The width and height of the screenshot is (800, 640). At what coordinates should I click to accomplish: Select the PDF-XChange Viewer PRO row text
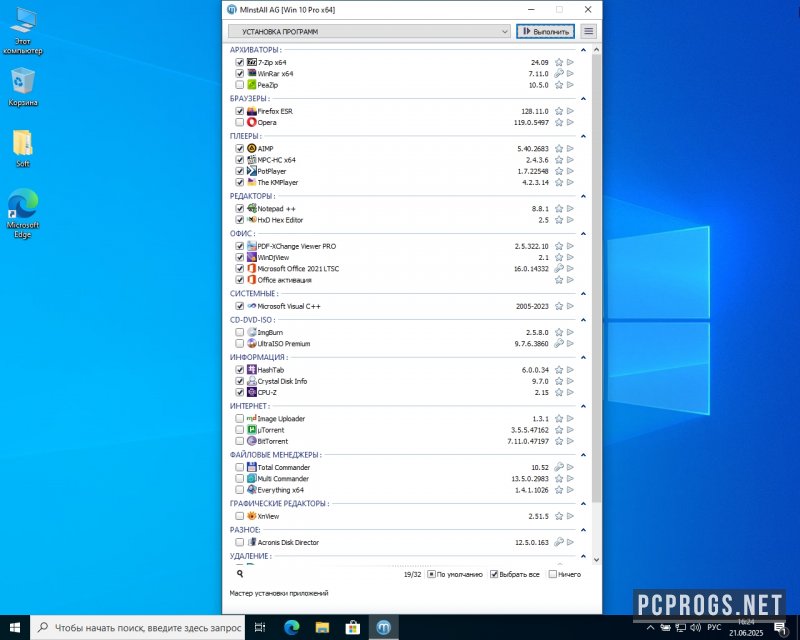pyautogui.click(x=296, y=246)
